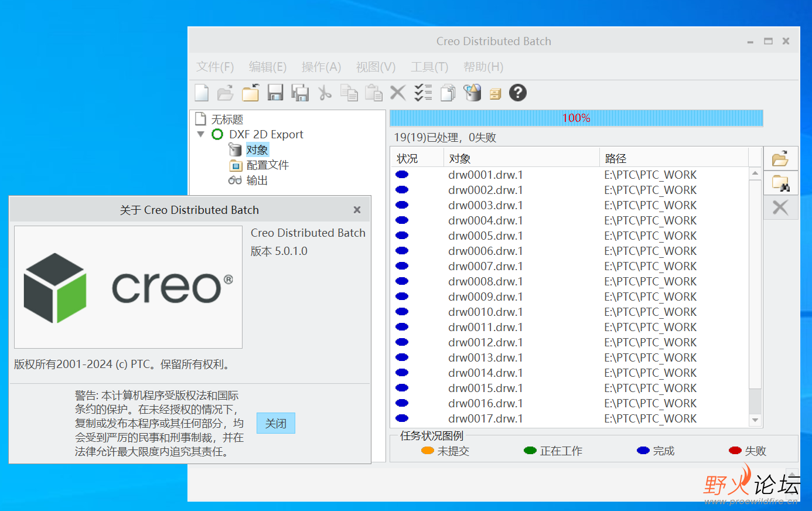This screenshot has height=511, width=812.
Task: Click the 关闭 button in About dialog
Action: click(x=276, y=423)
